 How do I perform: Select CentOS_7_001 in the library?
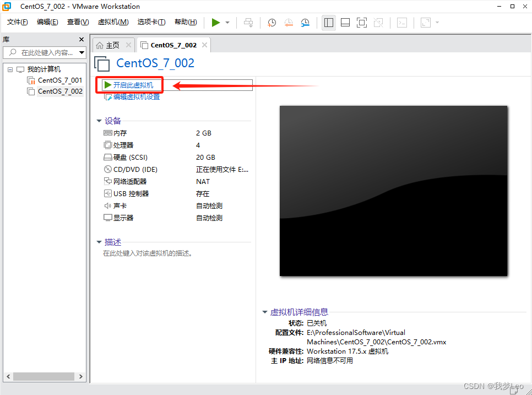60,80
